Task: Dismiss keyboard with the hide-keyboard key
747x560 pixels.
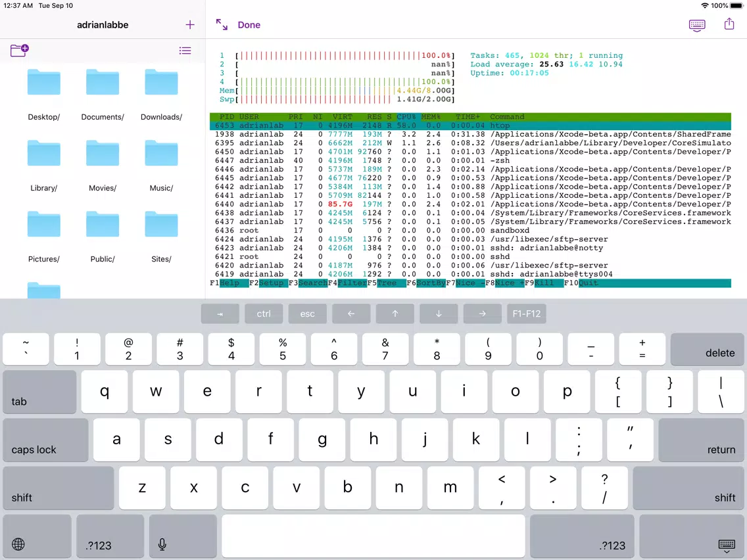Action: tap(692, 536)
